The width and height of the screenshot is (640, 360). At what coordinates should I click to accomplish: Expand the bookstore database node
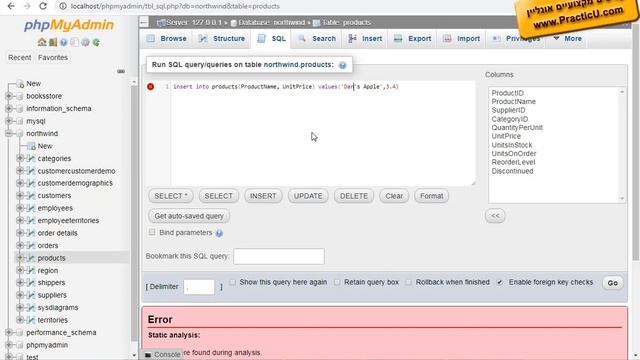(9, 96)
